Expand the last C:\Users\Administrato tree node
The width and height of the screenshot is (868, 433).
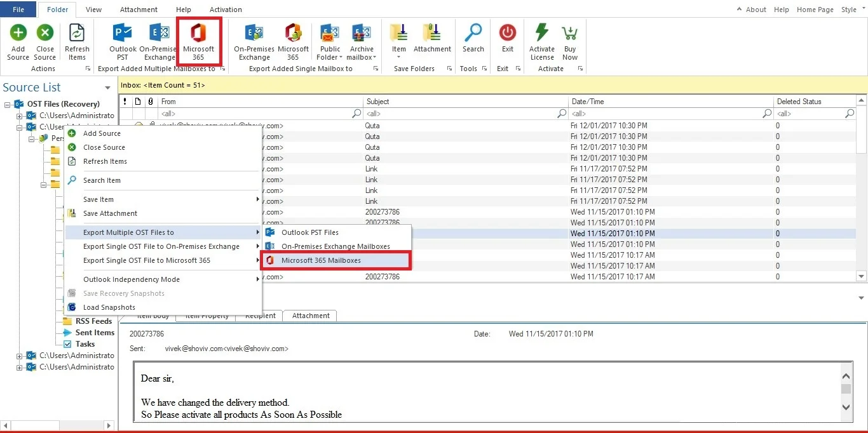point(20,367)
